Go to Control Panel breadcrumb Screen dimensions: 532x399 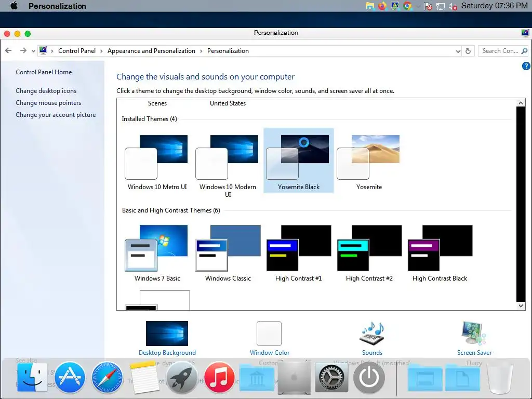(77, 51)
